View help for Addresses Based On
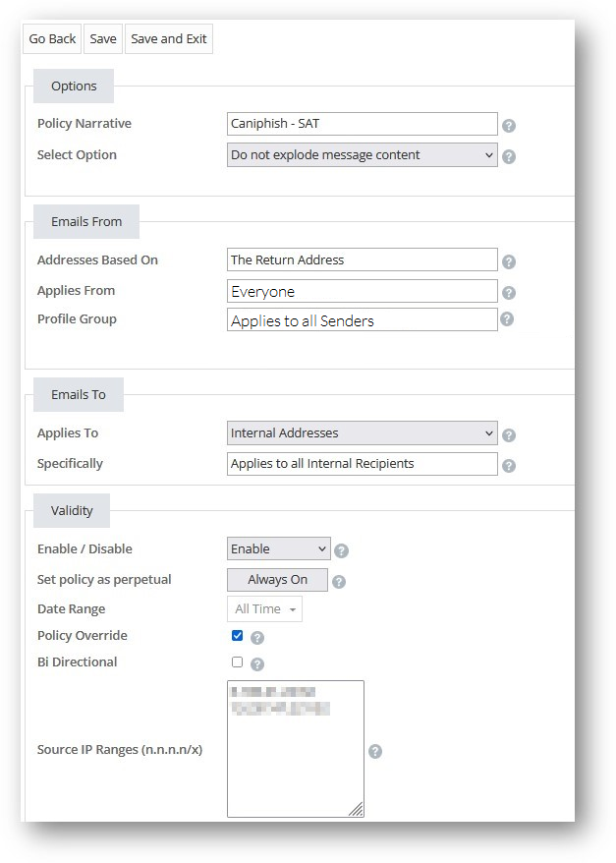 (x=509, y=261)
